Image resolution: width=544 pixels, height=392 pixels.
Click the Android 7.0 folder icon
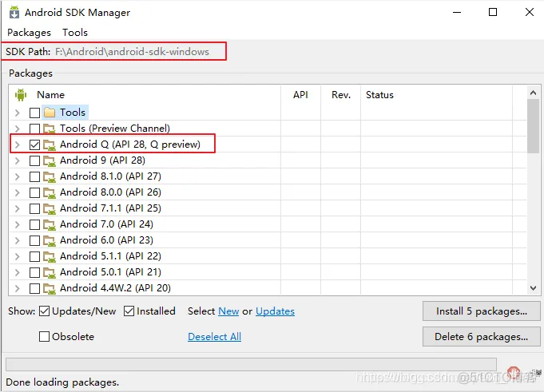pos(50,224)
